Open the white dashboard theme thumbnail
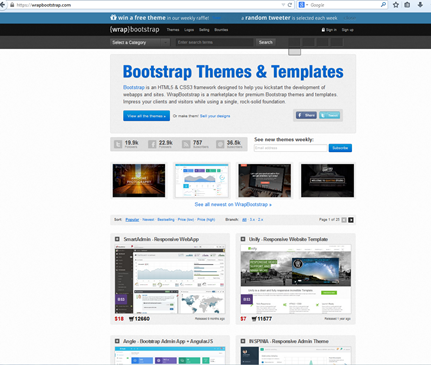The width and height of the screenshot is (432, 366). click(202, 180)
